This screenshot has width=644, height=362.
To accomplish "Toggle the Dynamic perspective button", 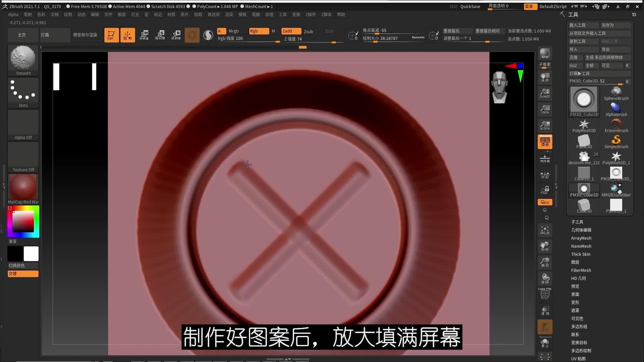I will pyautogui.click(x=545, y=141).
